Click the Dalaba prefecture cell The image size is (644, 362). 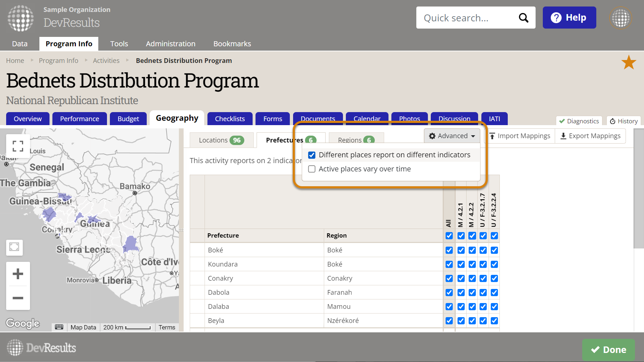pos(264,307)
